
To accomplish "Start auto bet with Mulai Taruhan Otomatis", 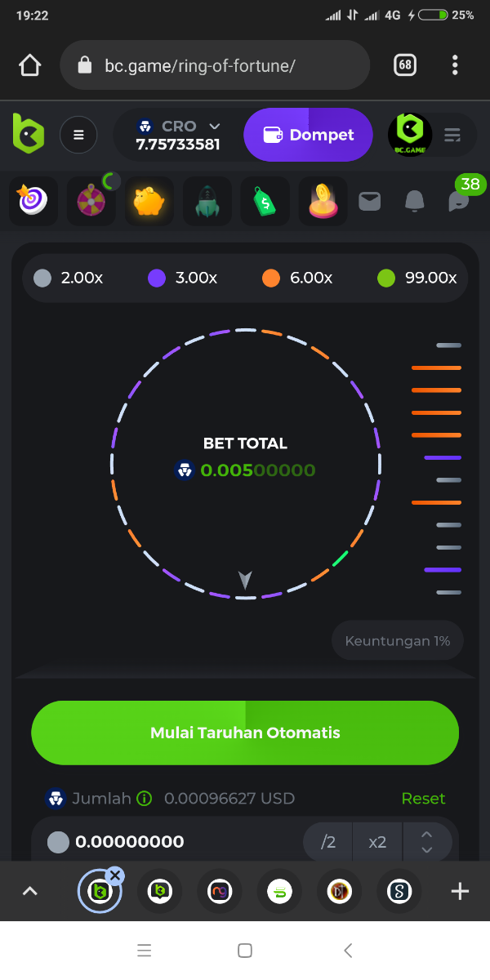I will (x=245, y=733).
